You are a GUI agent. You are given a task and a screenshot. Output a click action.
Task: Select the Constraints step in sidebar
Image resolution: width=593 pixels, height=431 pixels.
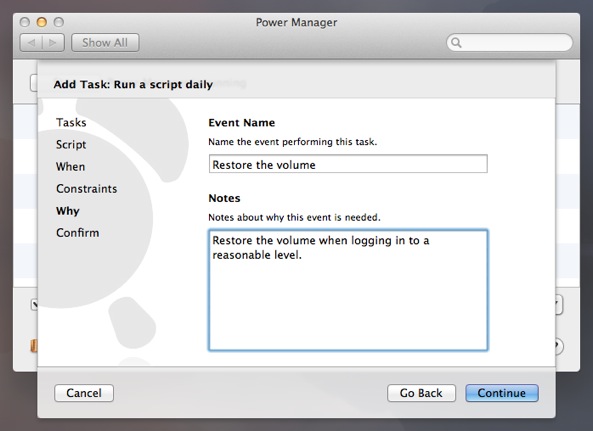click(x=87, y=189)
